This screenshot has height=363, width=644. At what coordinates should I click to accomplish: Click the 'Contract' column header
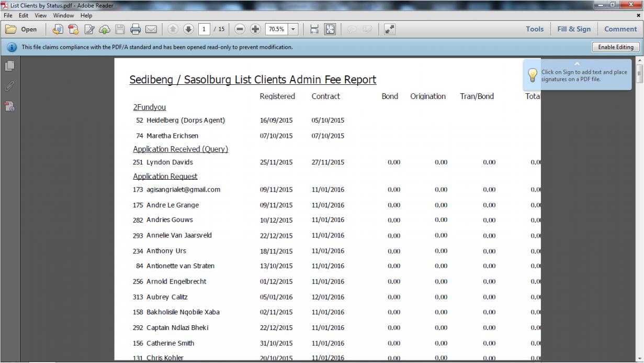click(x=326, y=96)
